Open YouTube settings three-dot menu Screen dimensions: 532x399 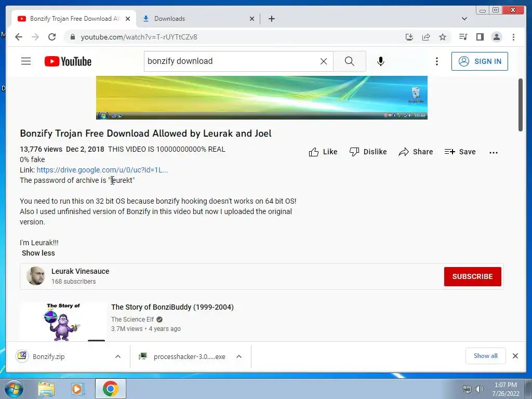[x=436, y=61]
